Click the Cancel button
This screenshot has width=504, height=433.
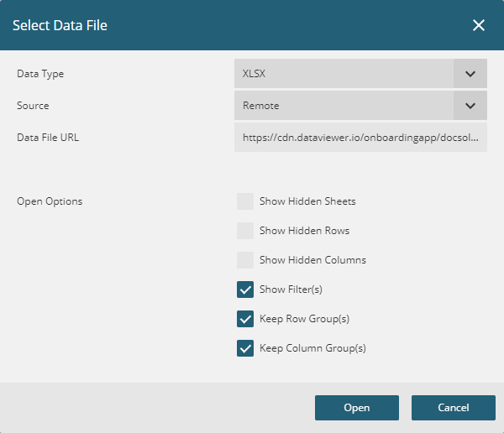(x=454, y=408)
